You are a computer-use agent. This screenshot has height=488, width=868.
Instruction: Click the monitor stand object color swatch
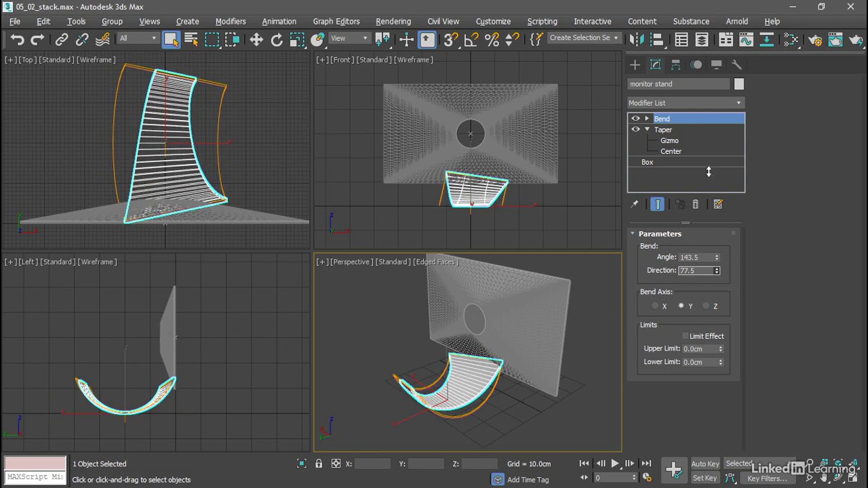(738, 84)
